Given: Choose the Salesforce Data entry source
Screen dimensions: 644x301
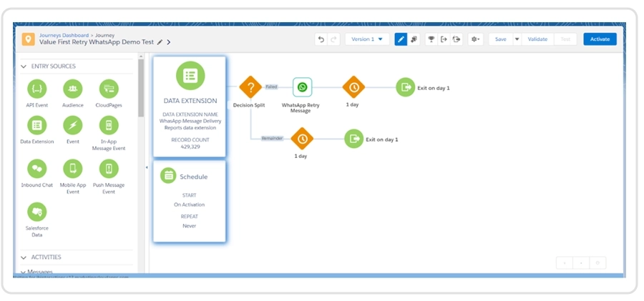Looking at the screenshot, I should [36, 212].
